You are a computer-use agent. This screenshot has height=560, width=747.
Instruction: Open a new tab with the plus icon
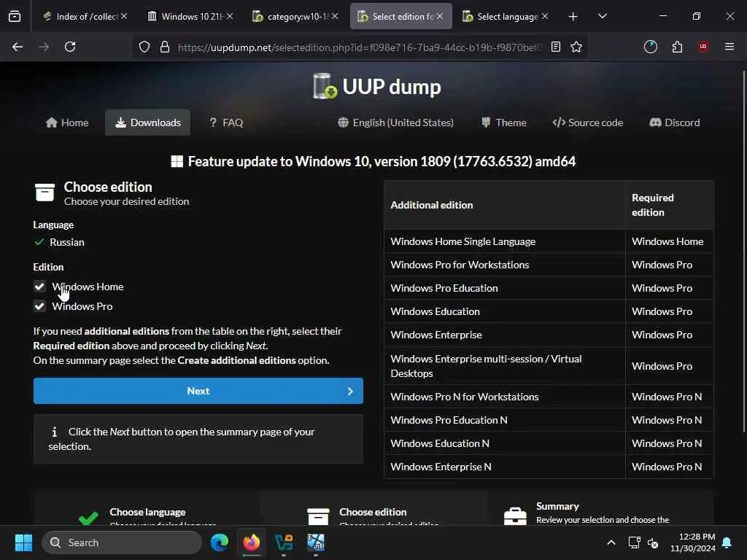pyautogui.click(x=573, y=17)
